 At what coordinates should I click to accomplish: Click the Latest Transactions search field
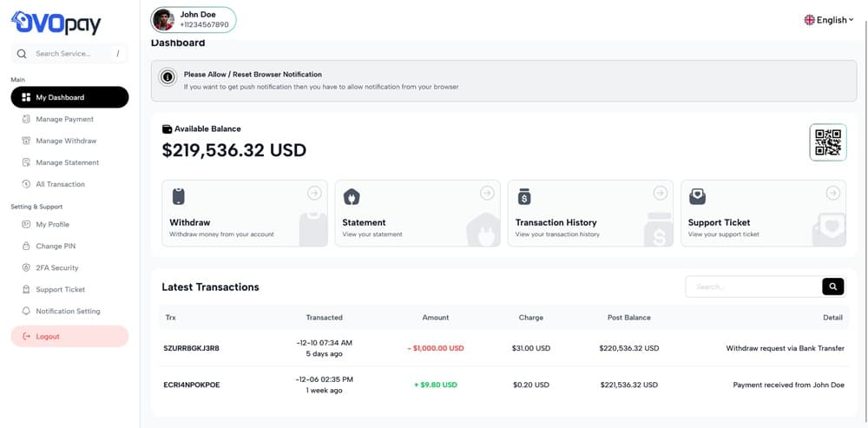pos(753,286)
